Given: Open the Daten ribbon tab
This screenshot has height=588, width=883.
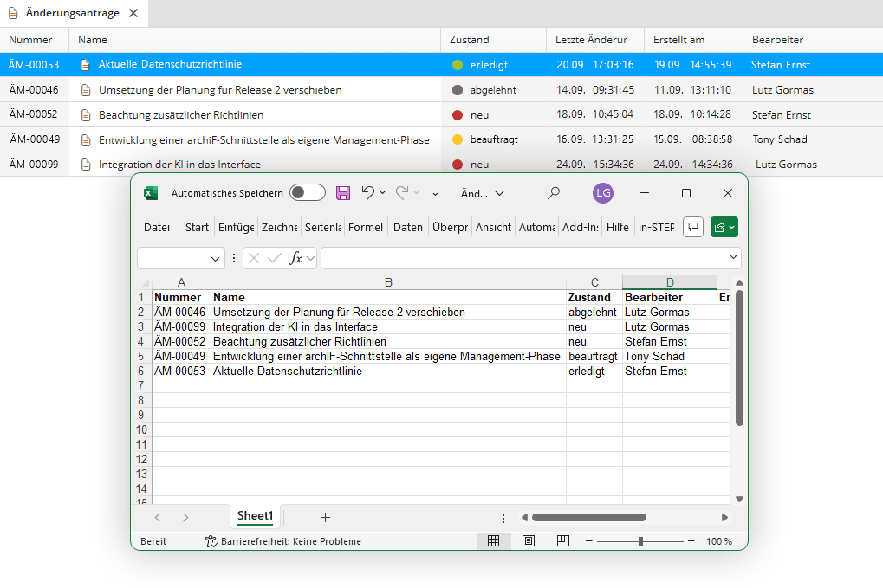Looking at the screenshot, I should 407,227.
